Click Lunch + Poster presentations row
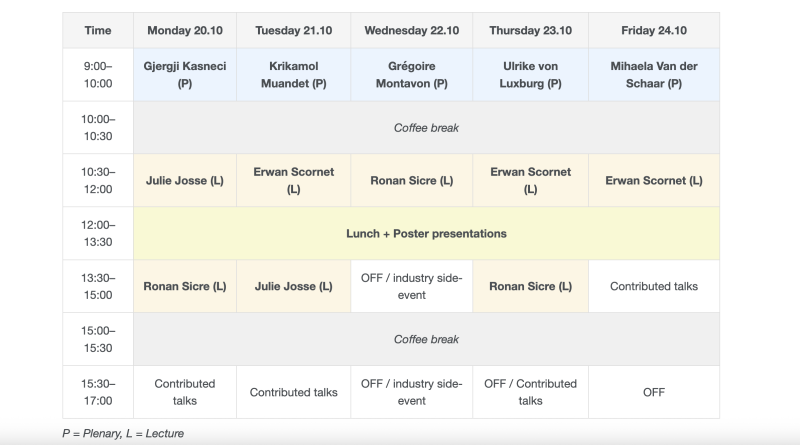The height and width of the screenshot is (445, 800). [x=425, y=234]
